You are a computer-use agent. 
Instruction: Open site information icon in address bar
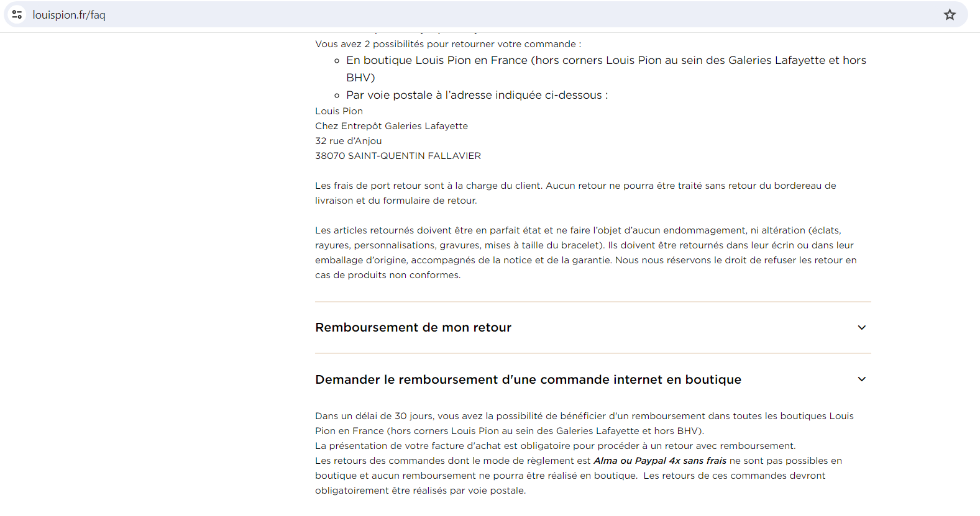[17, 15]
